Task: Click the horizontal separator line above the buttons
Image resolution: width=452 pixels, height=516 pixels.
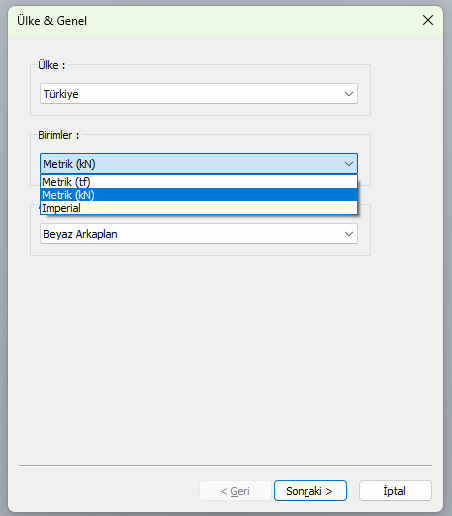Action: tap(225, 465)
